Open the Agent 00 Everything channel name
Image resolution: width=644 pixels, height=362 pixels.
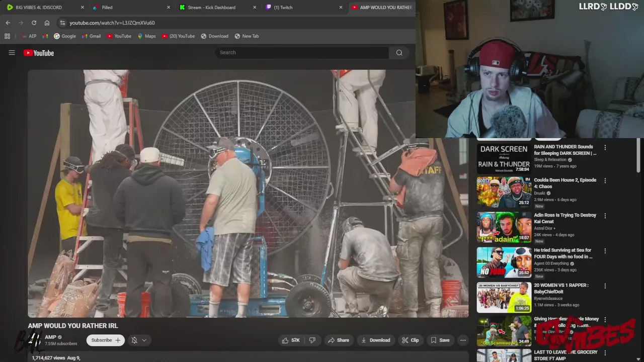tap(552, 263)
